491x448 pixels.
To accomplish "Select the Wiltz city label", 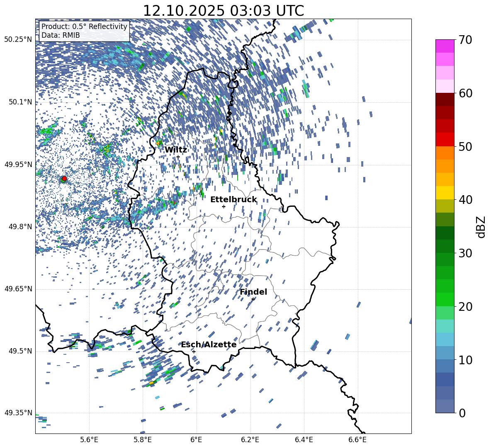I will coord(176,150).
